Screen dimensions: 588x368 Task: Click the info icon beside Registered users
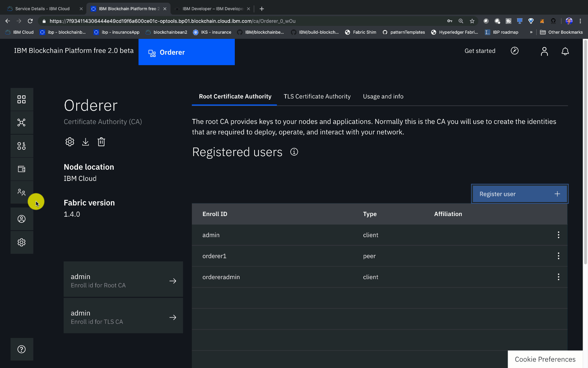pos(294,152)
